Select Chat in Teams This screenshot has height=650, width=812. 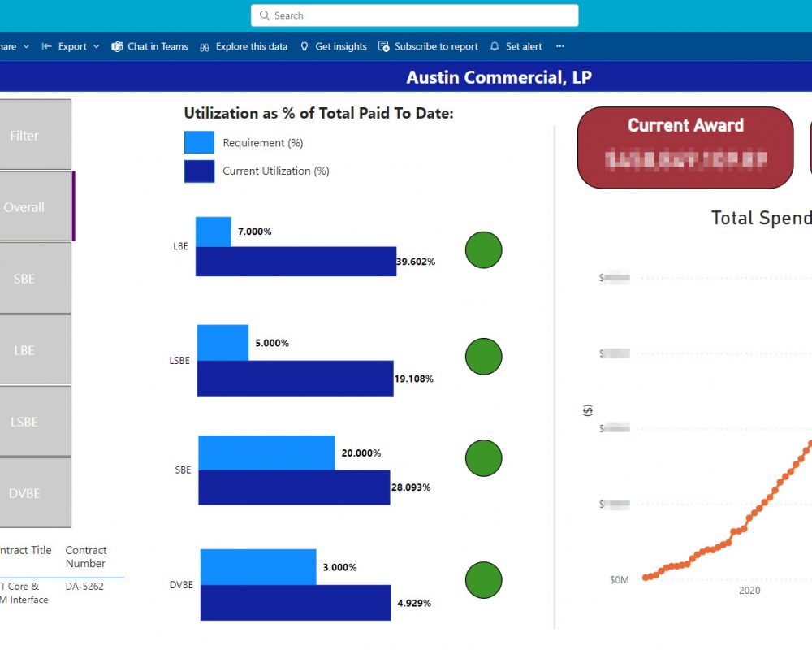158,46
